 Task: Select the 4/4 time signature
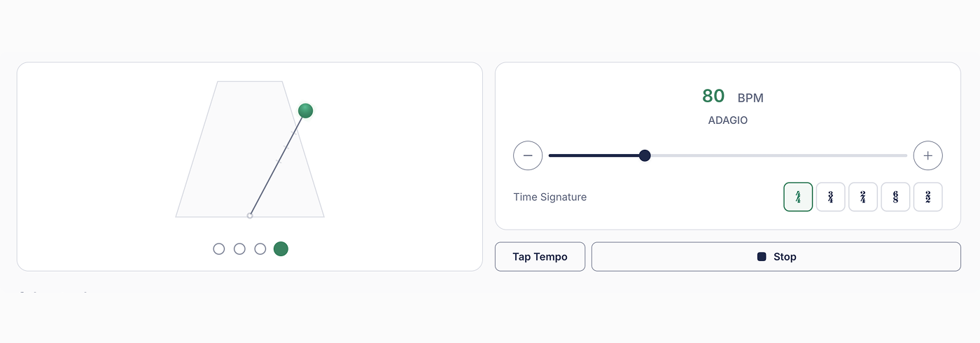click(798, 197)
